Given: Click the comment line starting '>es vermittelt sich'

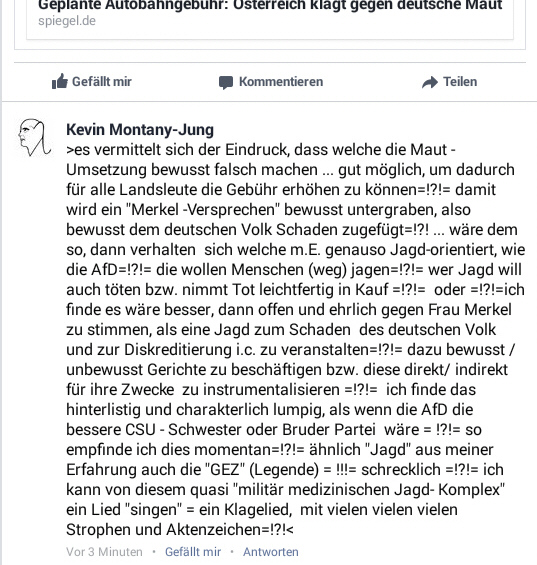Looking at the screenshot, I should coord(261,150).
